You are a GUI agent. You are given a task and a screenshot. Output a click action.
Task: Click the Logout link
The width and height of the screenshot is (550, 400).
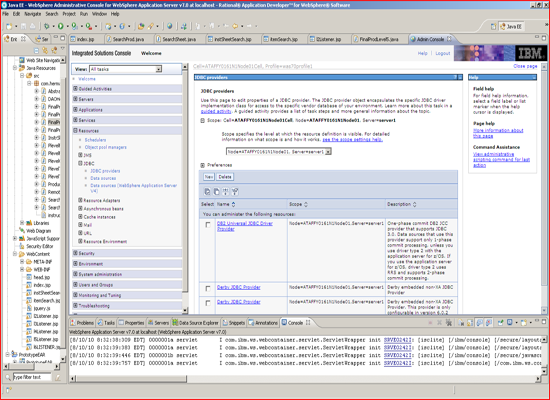(x=443, y=53)
